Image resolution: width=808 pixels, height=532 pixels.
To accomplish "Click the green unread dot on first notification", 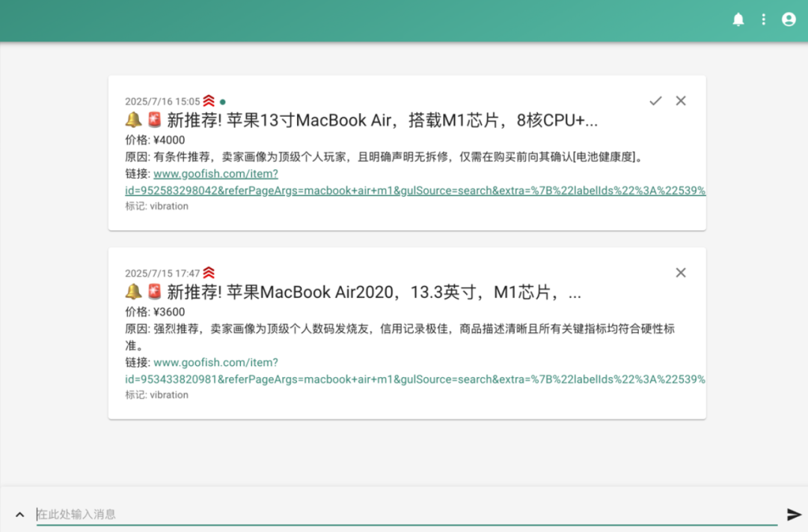I will coord(223,102).
